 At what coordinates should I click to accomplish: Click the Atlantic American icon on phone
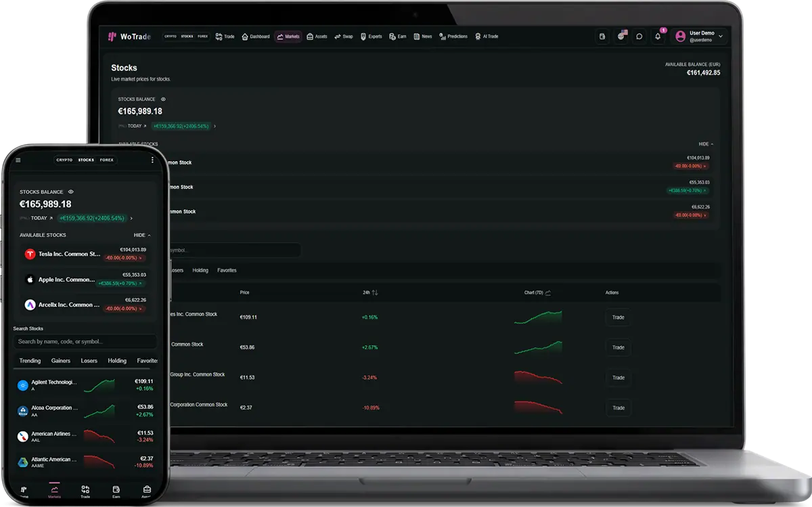tap(23, 462)
